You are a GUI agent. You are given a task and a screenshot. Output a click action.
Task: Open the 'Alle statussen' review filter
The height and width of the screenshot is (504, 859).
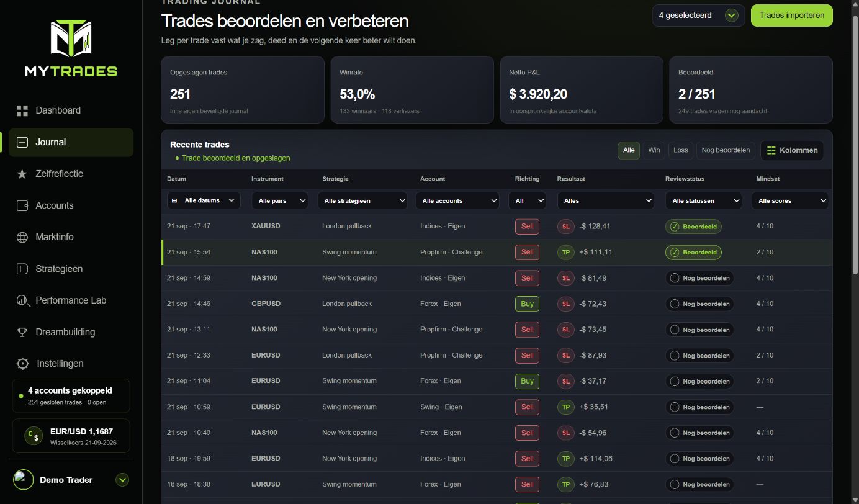[x=704, y=200]
